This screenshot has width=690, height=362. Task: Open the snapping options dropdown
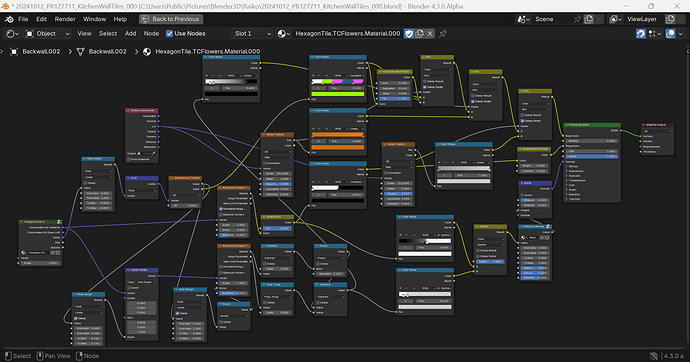[x=655, y=33]
